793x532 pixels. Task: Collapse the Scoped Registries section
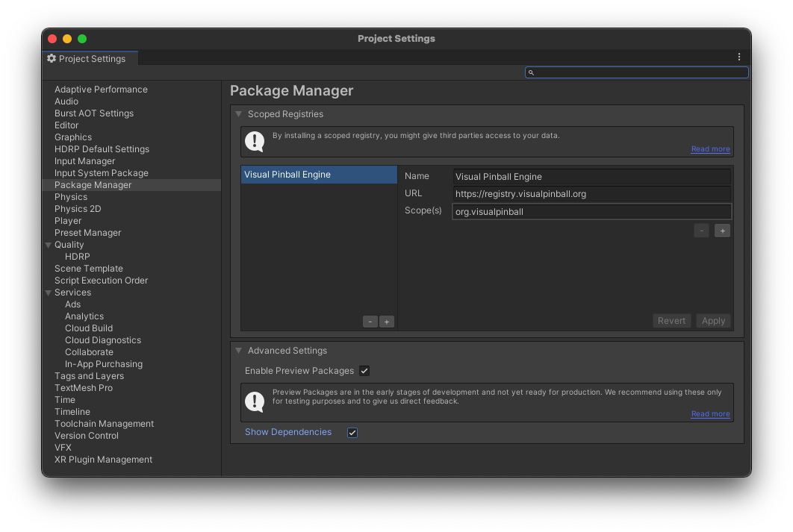(x=239, y=114)
